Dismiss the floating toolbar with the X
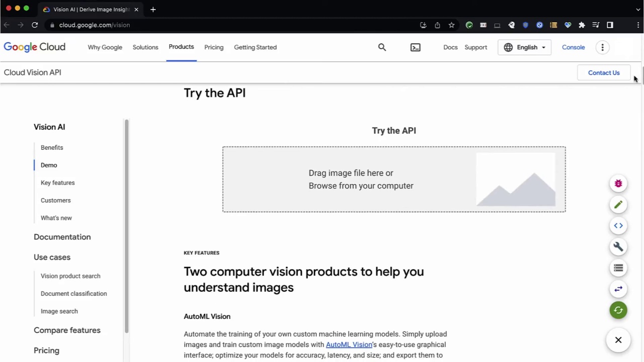644x362 pixels. [618, 340]
